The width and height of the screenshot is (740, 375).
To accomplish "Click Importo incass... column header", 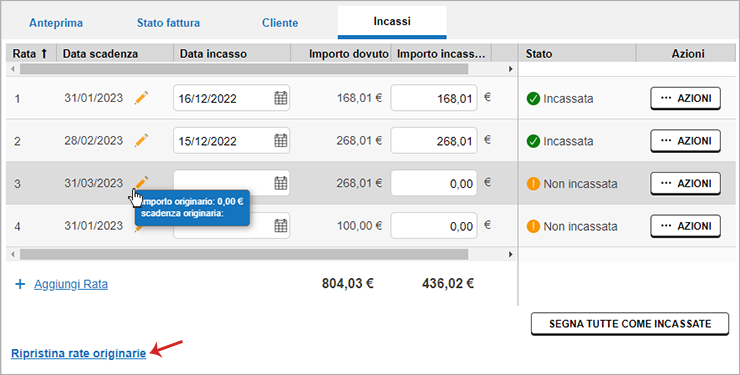I will (441, 53).
